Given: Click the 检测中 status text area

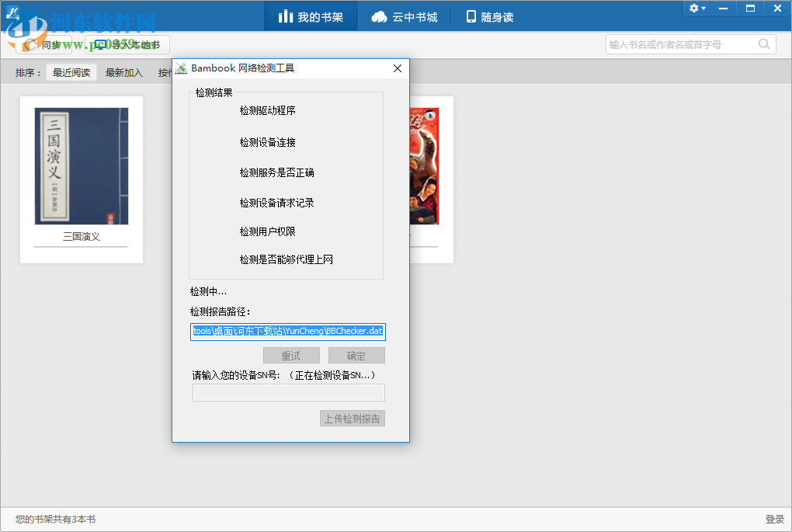Looking at the screenshot, I should click(x=204, y=293).
